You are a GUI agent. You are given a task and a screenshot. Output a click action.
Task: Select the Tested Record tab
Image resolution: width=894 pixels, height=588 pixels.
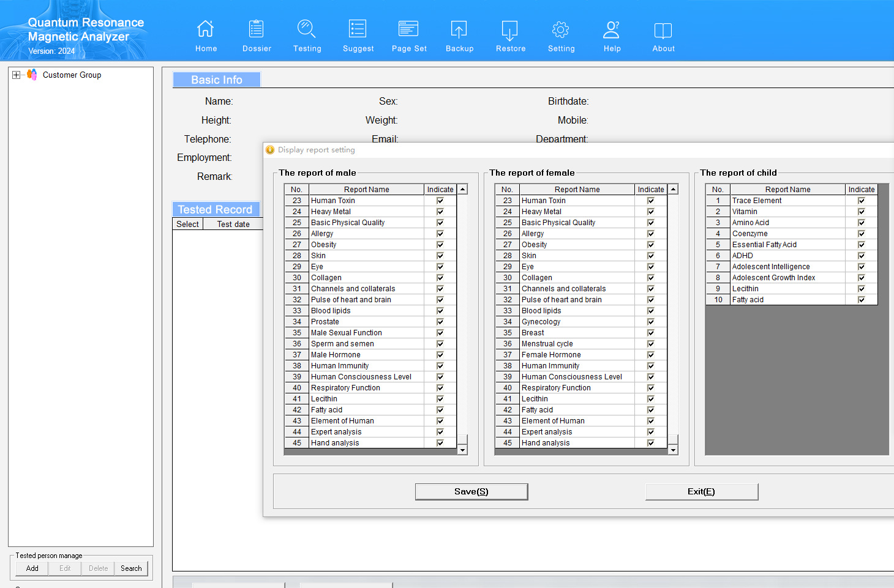click(216, 210)
